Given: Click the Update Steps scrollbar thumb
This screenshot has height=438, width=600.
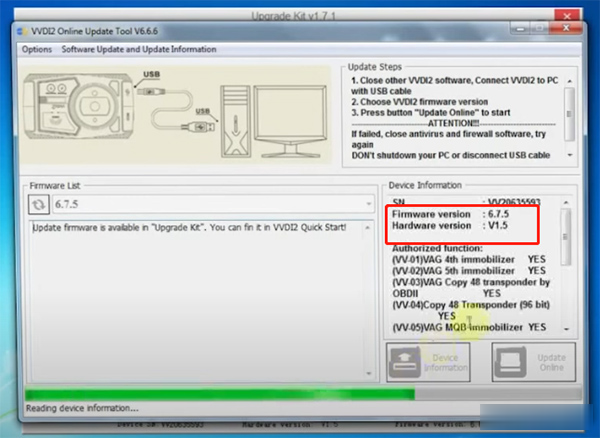Looking at the screenshot, I should point(569,114).
